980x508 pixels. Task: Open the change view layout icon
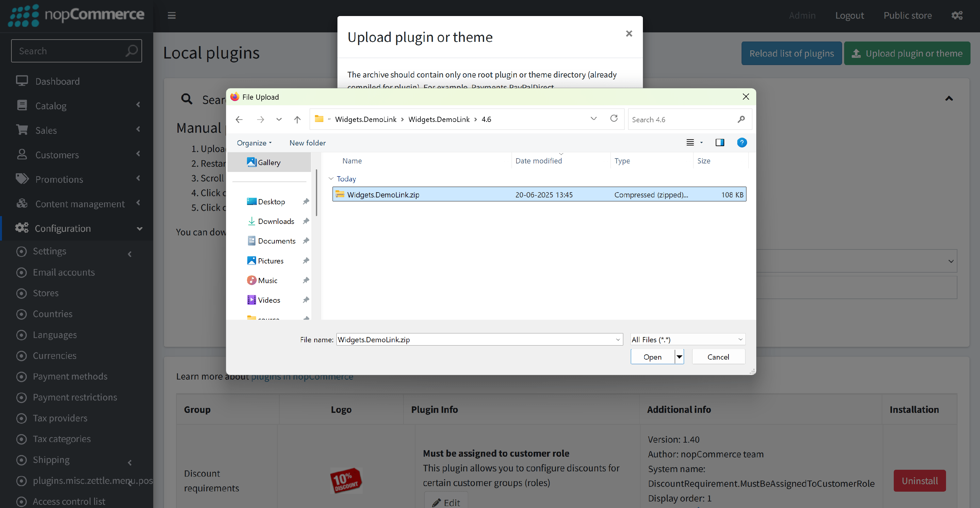click(690, 143)
